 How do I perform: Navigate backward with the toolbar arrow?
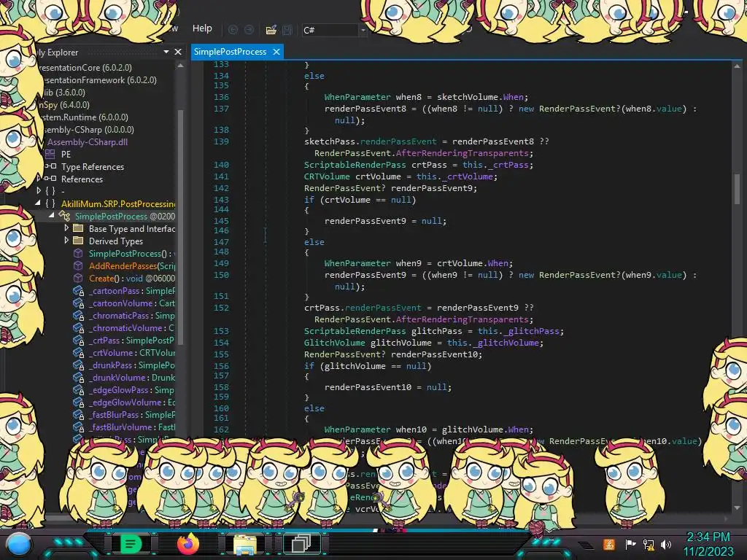click(233, 29)
